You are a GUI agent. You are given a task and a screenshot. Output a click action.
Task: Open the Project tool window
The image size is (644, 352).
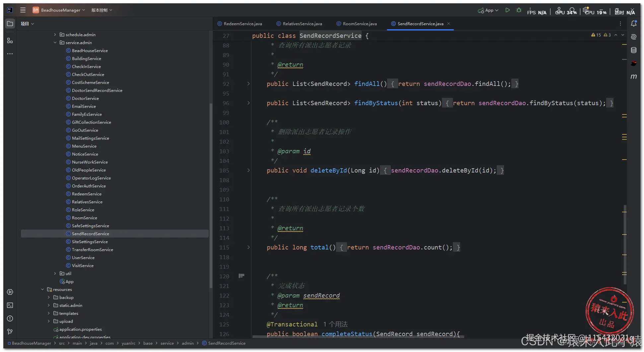[x=10, y=24]
